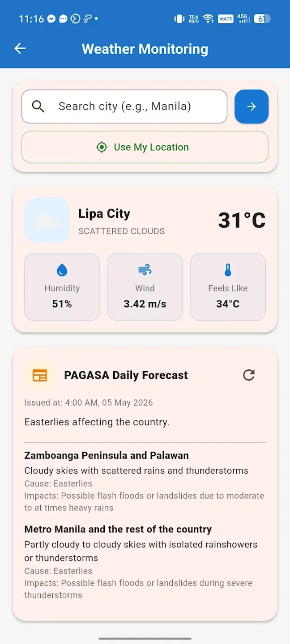
Task: Refresh the PAGASA Daily Forecast
Action: tap(249, 375)
